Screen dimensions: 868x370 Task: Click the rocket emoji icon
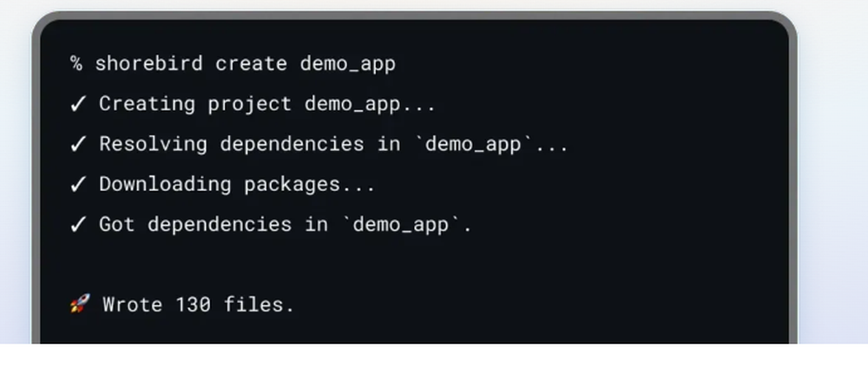click(x=80, y=303)
